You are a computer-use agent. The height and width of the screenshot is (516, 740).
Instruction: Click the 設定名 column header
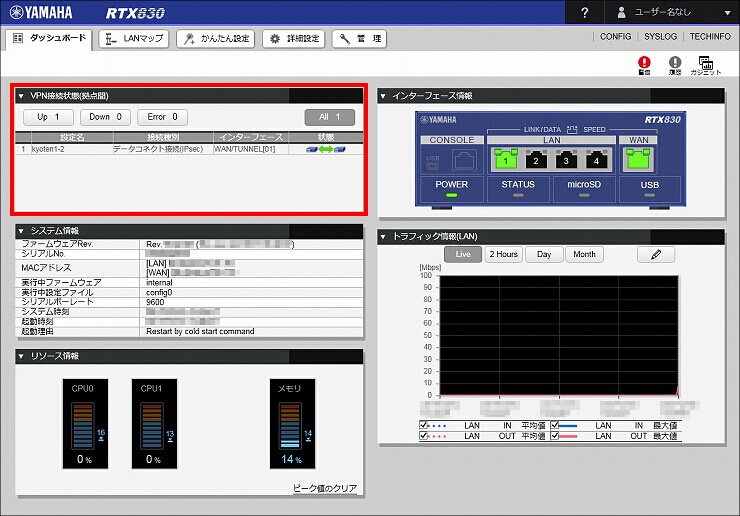click(x=72, y=137)
